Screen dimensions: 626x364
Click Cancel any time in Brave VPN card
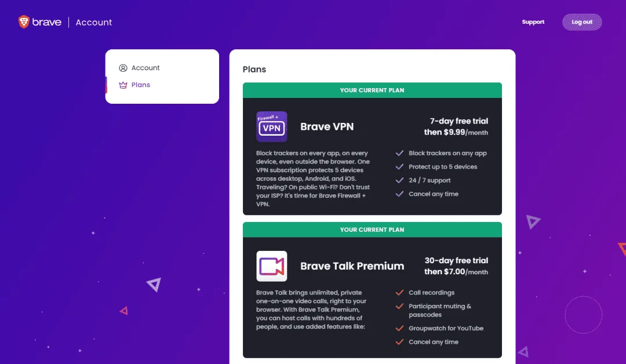tap(433, 194)
